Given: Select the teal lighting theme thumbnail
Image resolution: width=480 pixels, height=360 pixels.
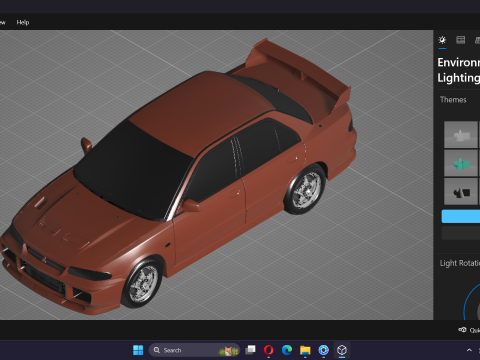Looking at the screenshot, I should tap(461, 163).
